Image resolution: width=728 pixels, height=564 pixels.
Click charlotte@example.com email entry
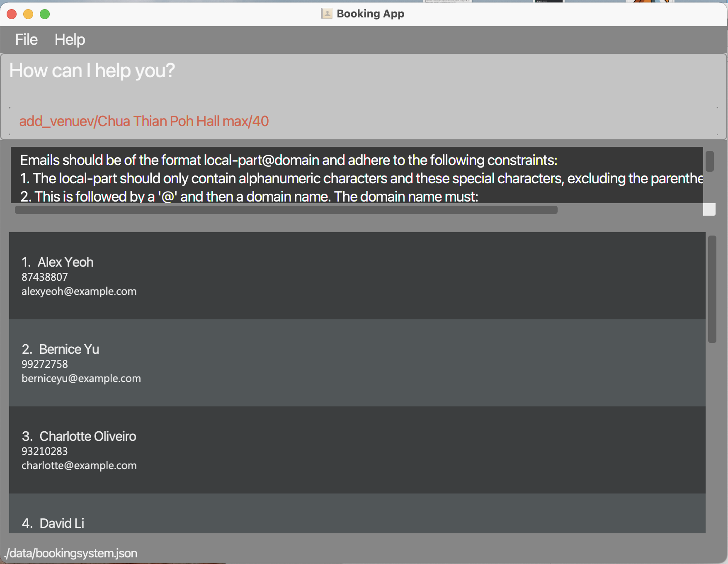click(79, 465)
